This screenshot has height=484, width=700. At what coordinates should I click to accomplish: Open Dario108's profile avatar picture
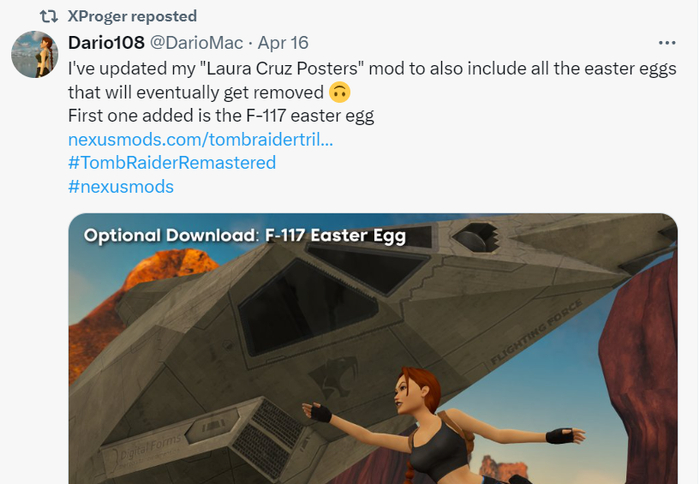[x=35, y=54]
